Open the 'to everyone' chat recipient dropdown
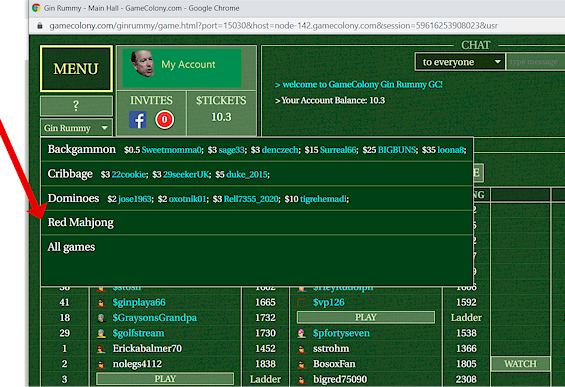 459,62
